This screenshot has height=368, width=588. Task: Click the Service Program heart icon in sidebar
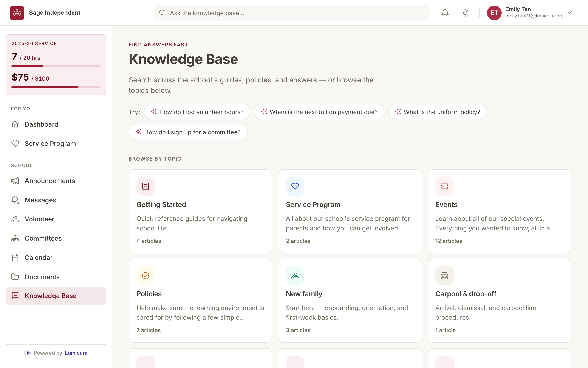click(x=15, y=144)
